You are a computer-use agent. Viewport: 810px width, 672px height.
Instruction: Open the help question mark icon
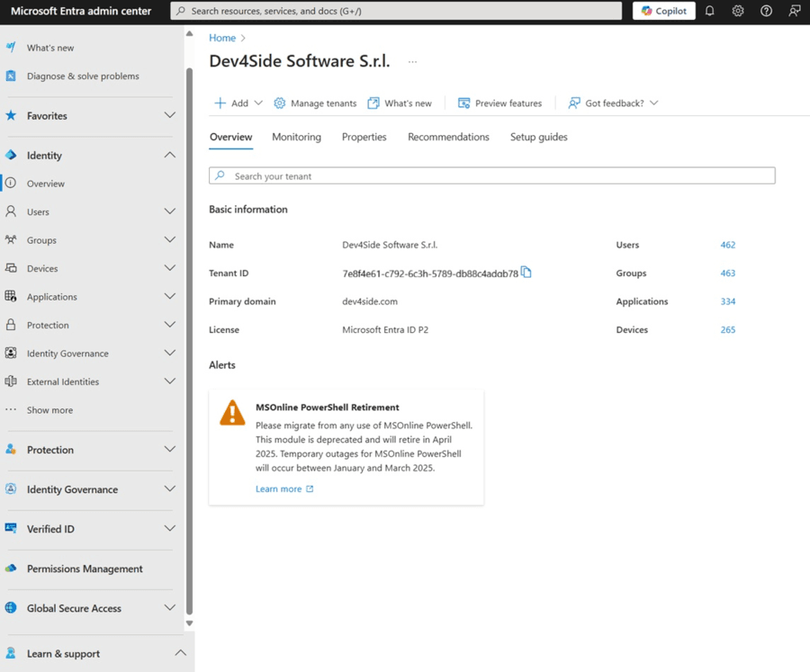[x=766, y=11]
